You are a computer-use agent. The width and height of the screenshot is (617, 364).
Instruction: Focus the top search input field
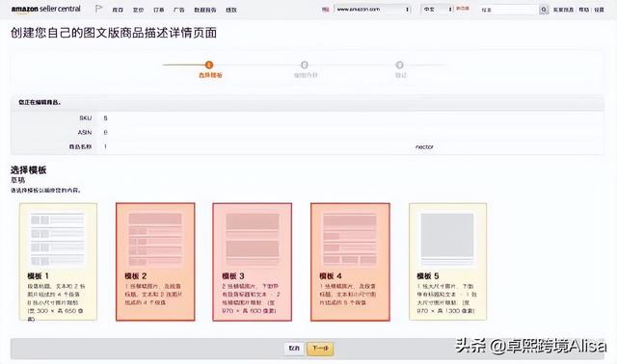coord(508,10)
